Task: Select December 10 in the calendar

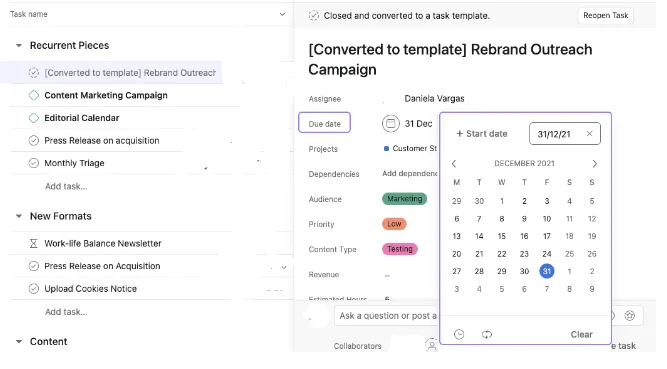Action: pyautogui.click(x=547, y=219)
